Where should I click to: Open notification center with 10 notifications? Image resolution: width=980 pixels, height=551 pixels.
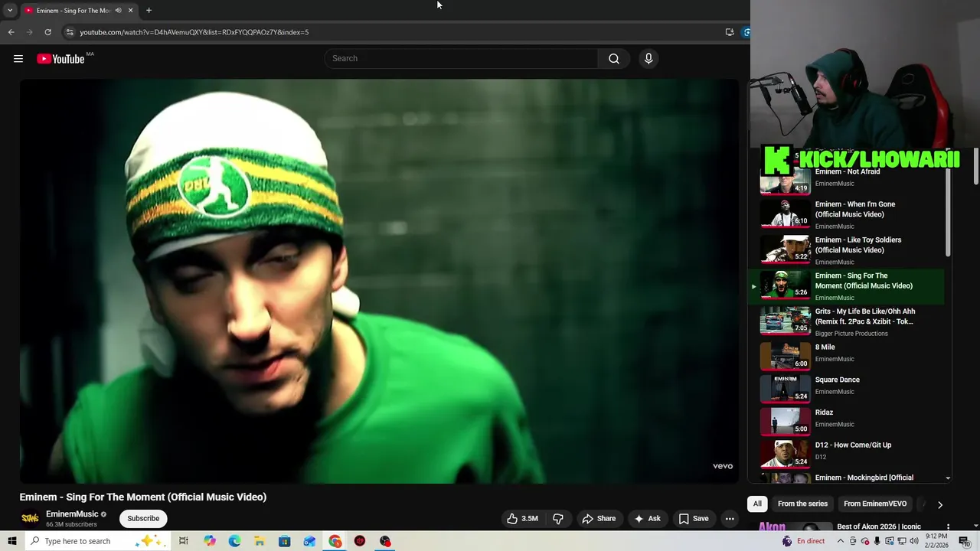(x=964, y=541)
